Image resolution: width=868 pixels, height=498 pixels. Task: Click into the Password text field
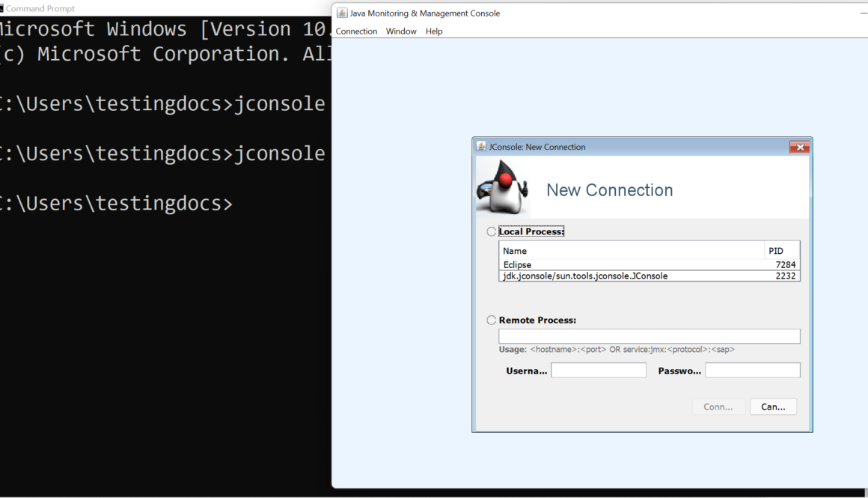[x=752, y=371]
